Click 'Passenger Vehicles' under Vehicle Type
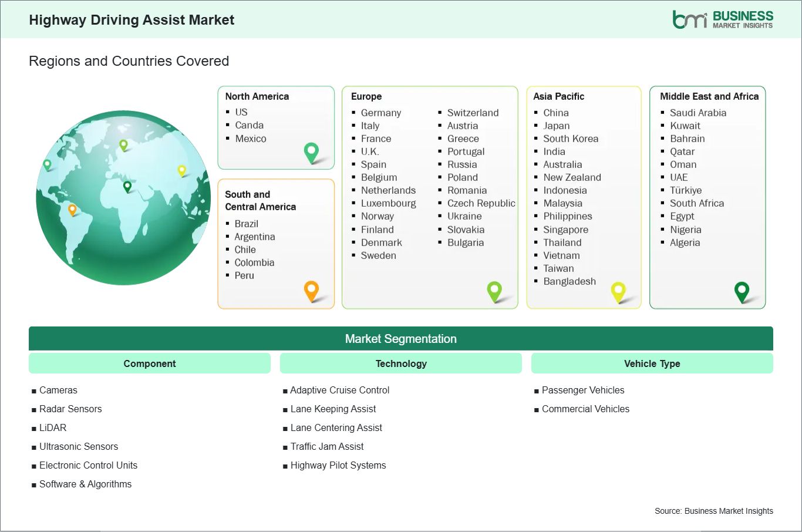The height and width of the screenshot is (532, 802). [583, 390]
